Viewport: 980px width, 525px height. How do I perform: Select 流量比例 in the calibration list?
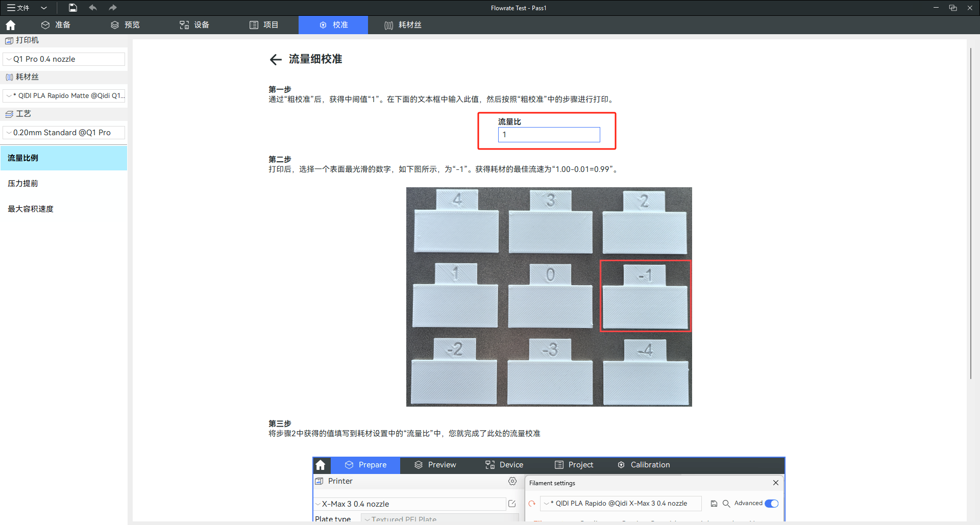coord(64,158)
